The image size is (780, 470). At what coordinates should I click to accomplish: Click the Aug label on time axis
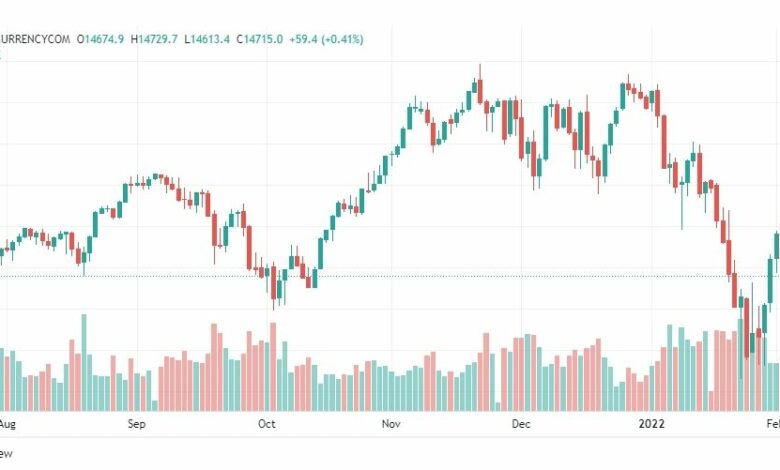[7, 424]
